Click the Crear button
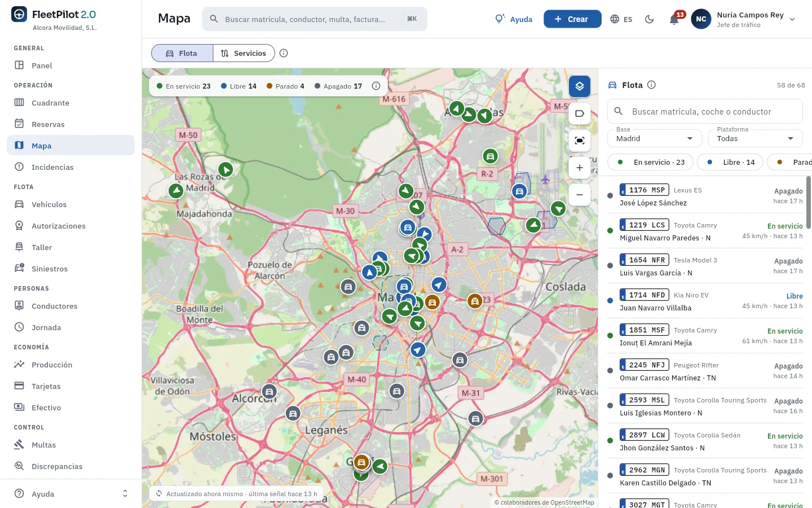Viewport: 812px width, 508px height. pos(572,19)
